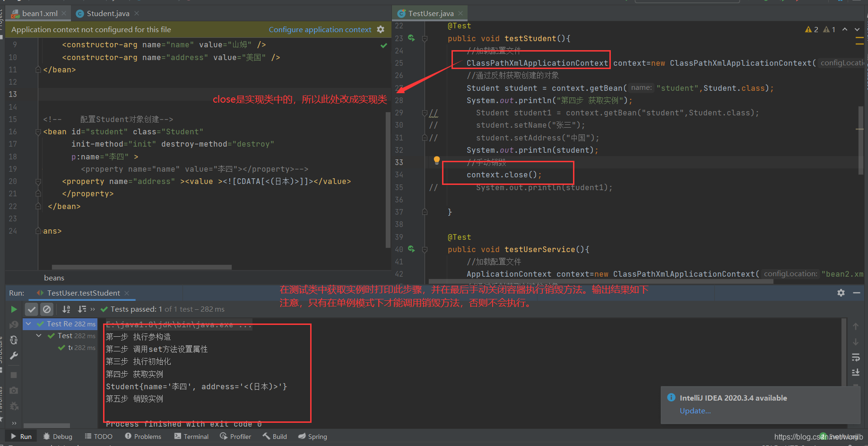Expand more Run sidebar actions
Viewport: 868px width, 446px height.
coord(14,423)
